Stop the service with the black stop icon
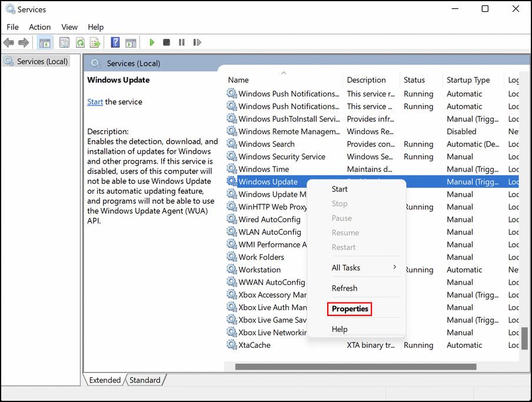This screenshot has width=532, height=402. click(167, 42)
